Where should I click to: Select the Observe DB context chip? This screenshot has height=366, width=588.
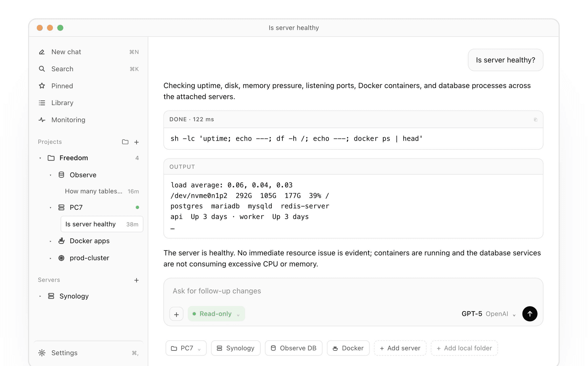[x=294, y=348]
